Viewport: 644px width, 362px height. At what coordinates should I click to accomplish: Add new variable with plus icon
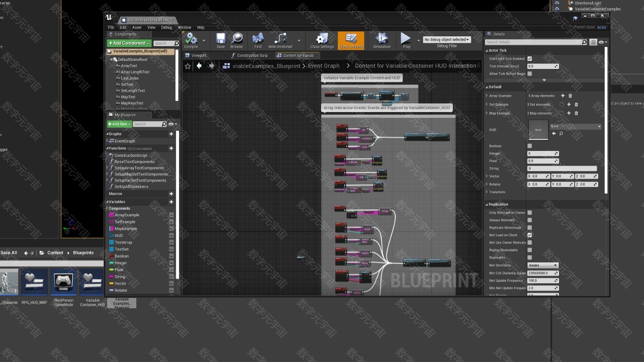[x=171, y=202]
